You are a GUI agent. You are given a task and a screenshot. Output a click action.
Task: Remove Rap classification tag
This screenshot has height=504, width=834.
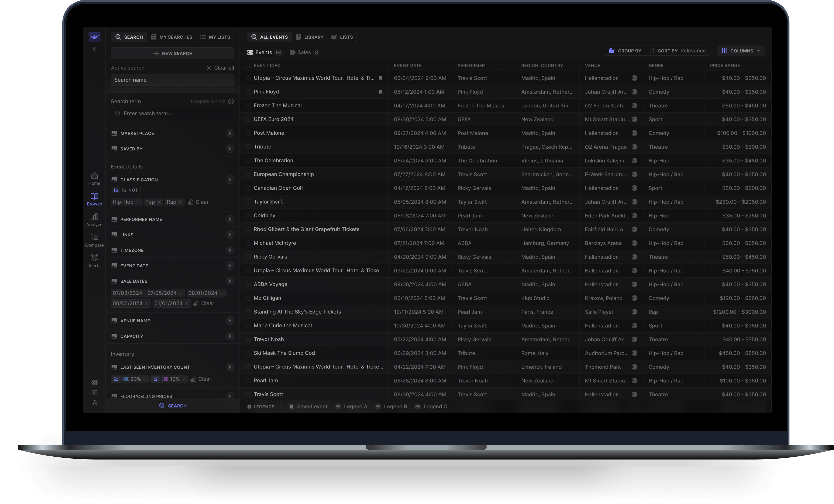tap(180, 202)
